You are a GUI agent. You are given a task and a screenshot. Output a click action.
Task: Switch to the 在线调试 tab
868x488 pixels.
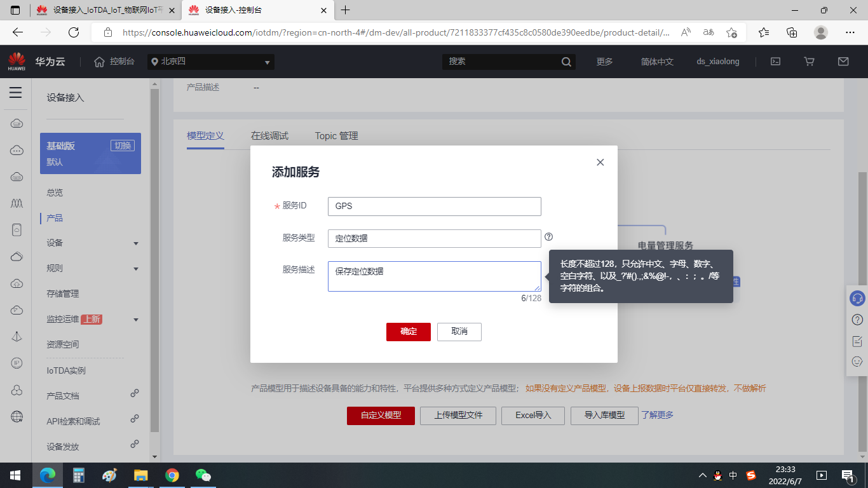[269, 136]
